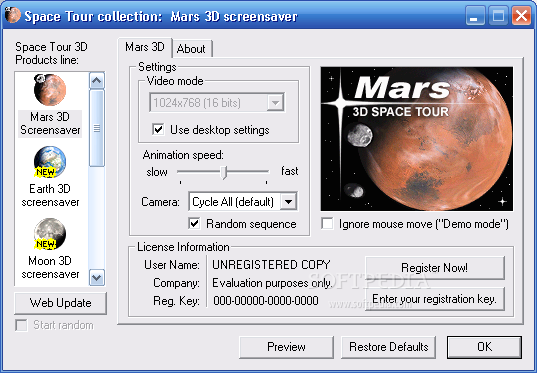Click the UNREGISTERED COPY user name text

[x=271, y=265]
